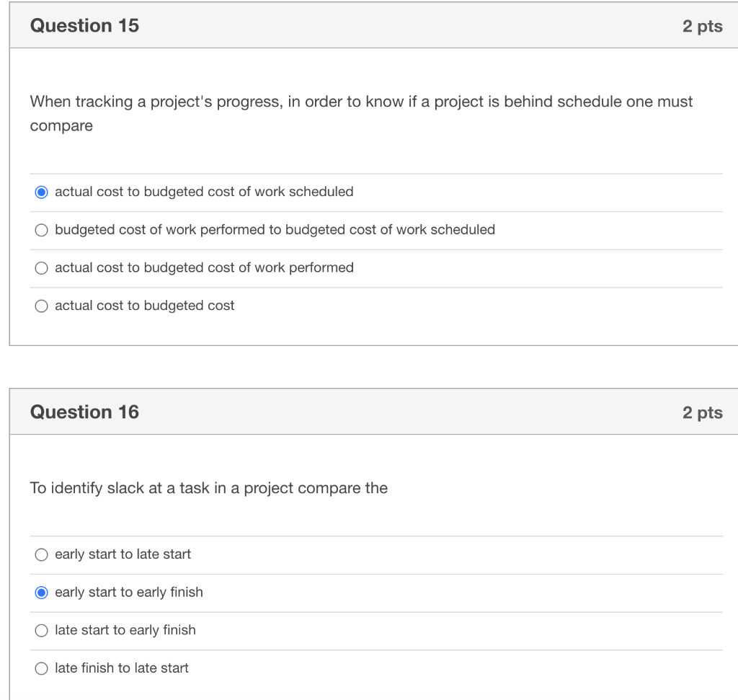Image resolution: width=738 pixels, height=700 pixels.
Task: Select "actual cost to budgeted cost of work performed"
Action: (41, 267)
